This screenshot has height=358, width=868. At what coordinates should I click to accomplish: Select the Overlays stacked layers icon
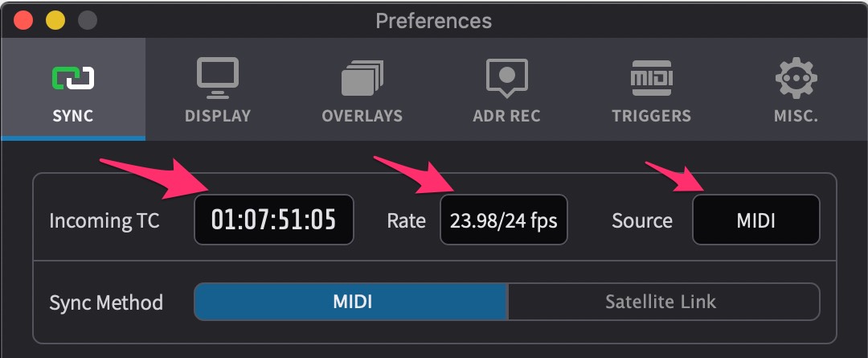coord(362,78)
